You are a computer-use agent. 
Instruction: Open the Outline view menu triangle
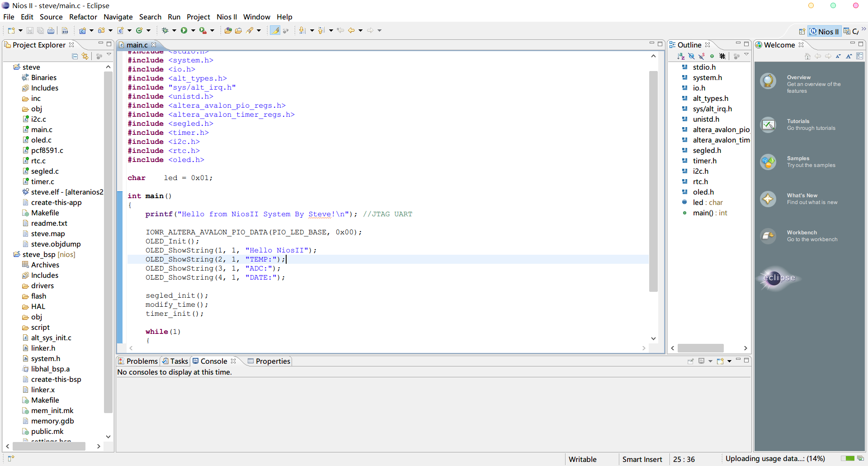pyautogui.click(x=746, y=55)
